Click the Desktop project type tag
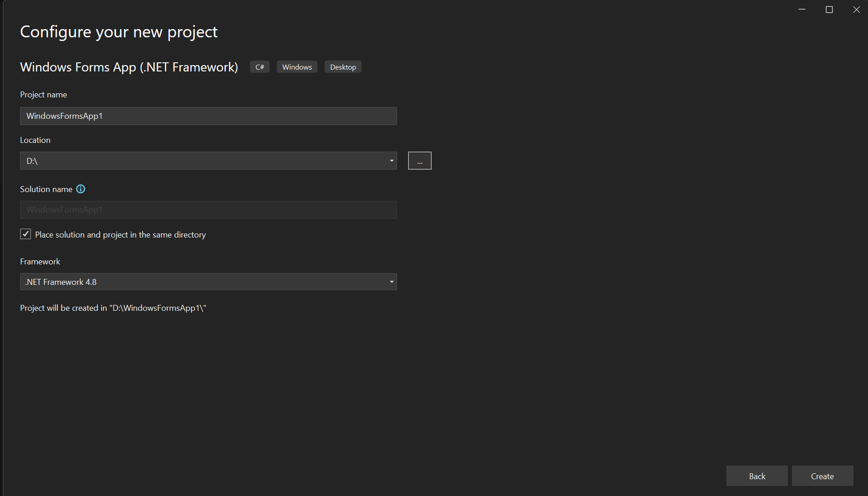Screen dimensions: 868x496 click(x=343, y=67)
